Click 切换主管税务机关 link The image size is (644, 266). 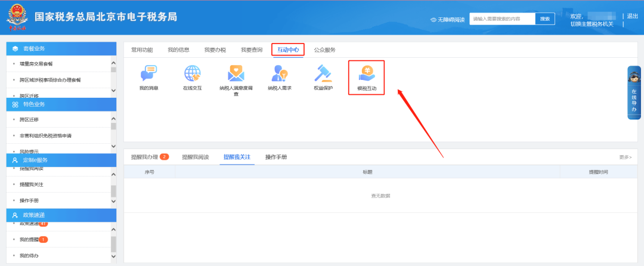592,24
